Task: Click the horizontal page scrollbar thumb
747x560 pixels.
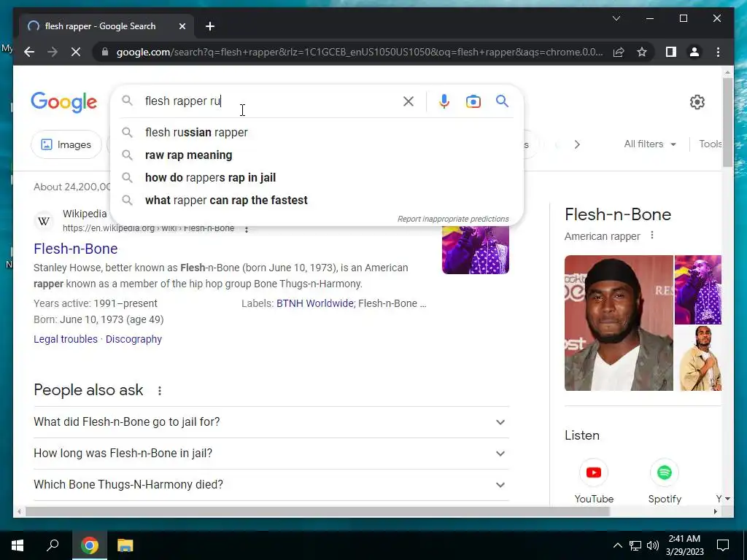Action: [x=318, y=511]
